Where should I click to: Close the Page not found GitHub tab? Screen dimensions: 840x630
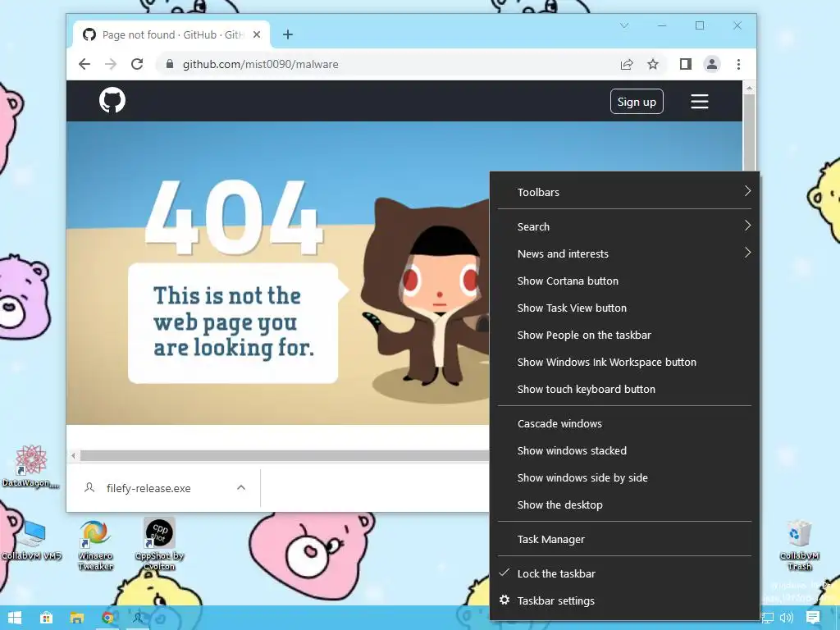coord(257,34)
